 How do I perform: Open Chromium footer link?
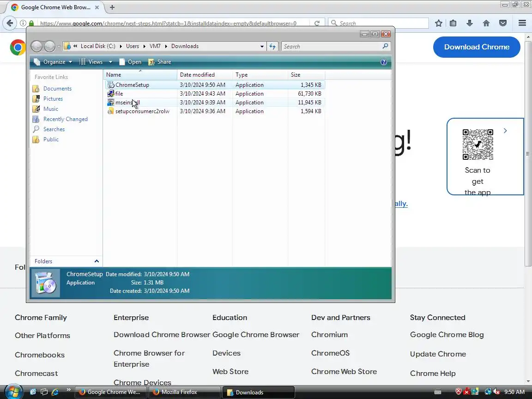[329, 334]
